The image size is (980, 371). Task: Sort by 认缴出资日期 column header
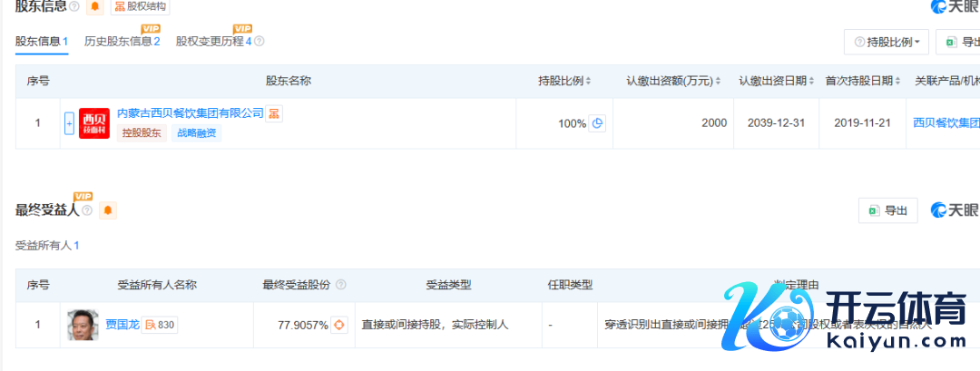(x=773, y=81)
